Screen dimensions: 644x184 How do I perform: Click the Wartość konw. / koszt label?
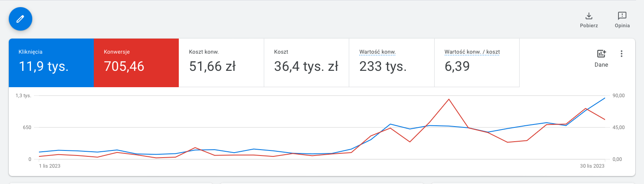472,52
